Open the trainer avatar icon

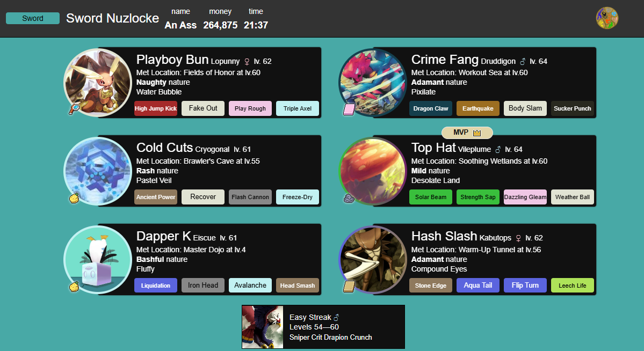pyautogui.click(x=607, y=18)
